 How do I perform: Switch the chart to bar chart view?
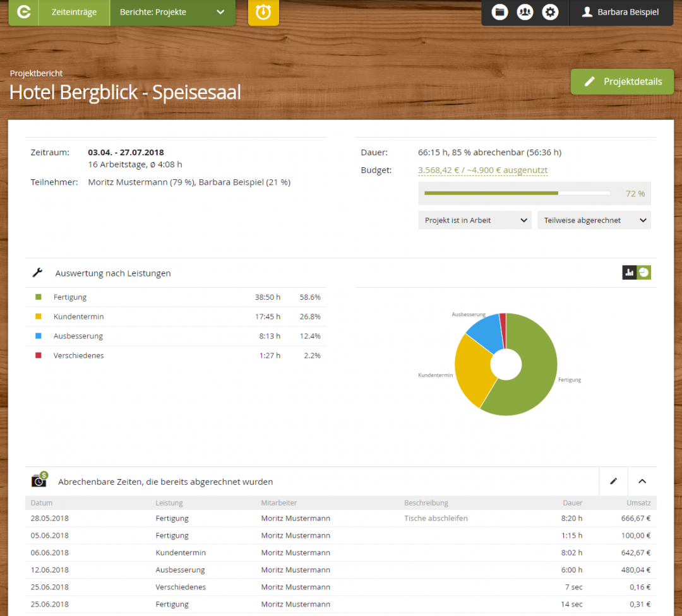pos(629,272)
